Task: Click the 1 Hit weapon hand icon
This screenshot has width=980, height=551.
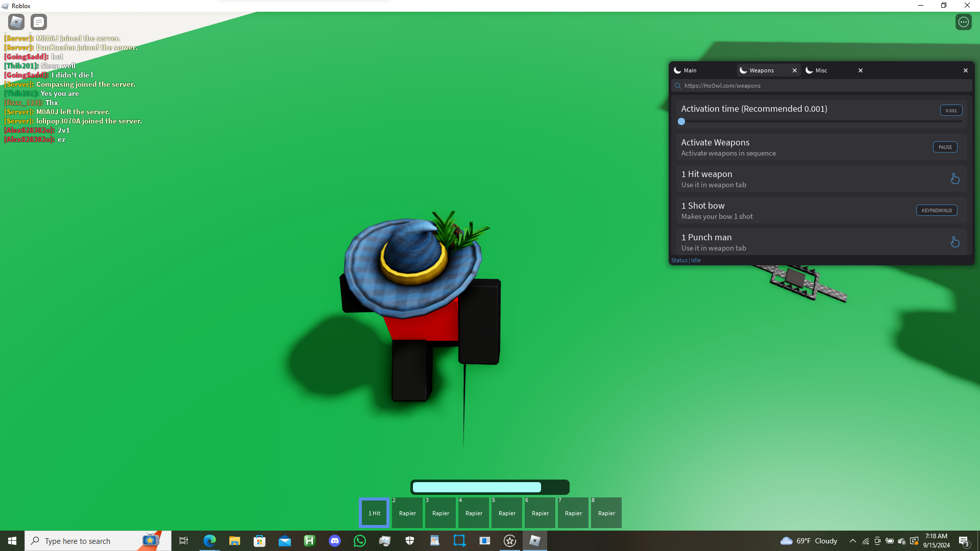Action: point(954,179)
